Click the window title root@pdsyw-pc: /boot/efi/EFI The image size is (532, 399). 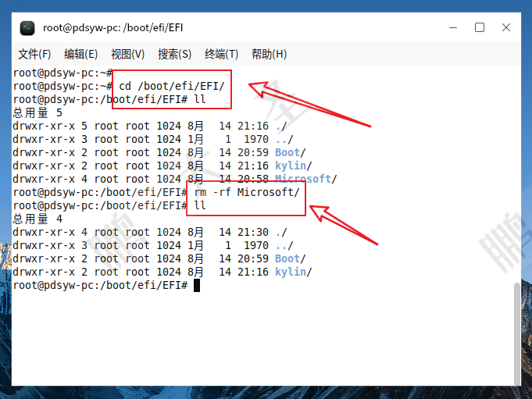113,28
